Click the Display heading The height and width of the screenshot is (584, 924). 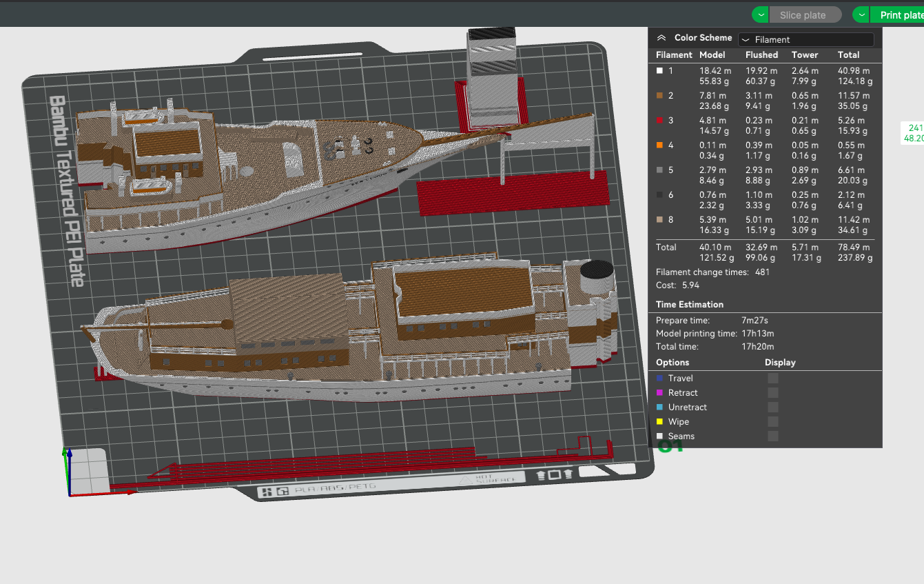pos(780,362)
